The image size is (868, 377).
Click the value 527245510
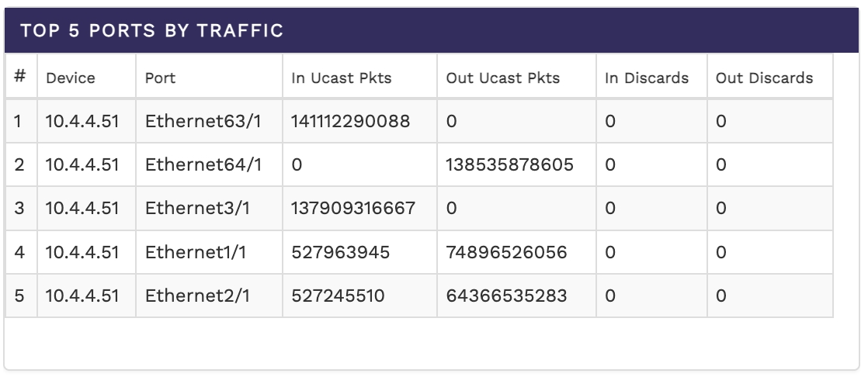(x=339, y=296)
